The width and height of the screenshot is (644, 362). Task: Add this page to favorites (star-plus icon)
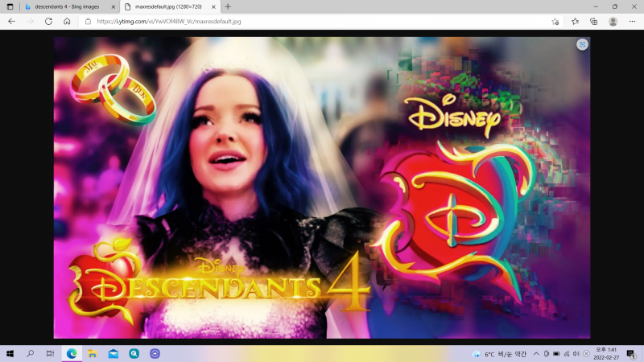(555, 21)
